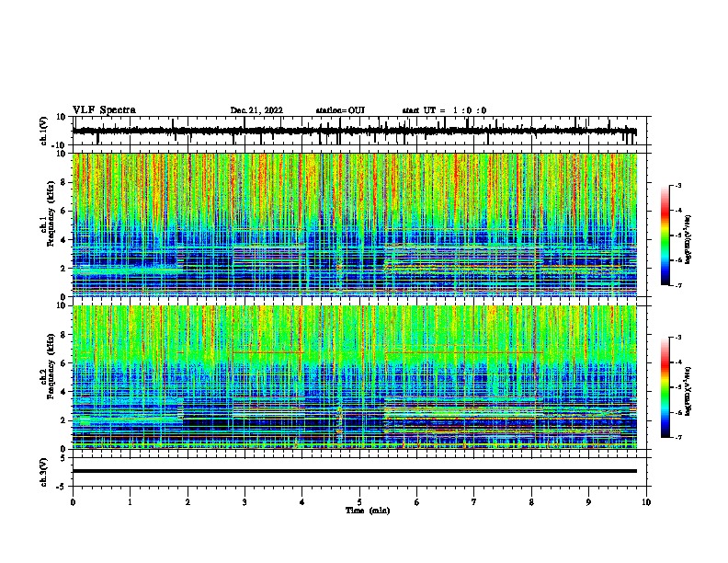Click time axis tick label '4'

(x=302, y=502)
